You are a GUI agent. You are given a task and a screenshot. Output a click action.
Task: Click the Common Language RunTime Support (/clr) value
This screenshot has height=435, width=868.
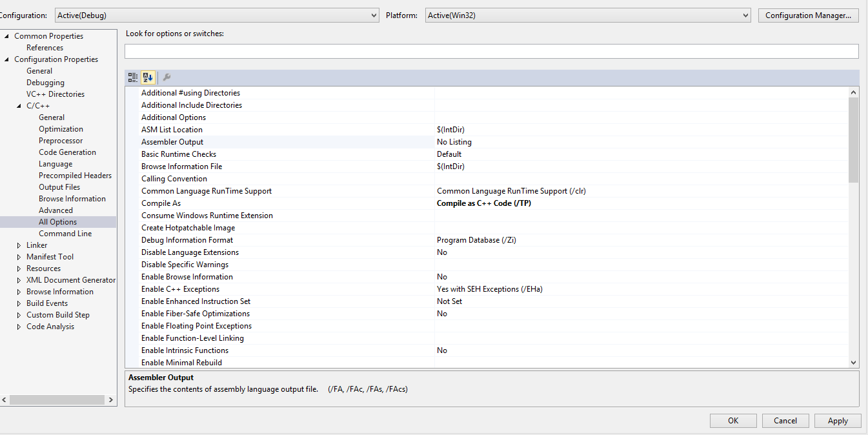click(511, 191)
